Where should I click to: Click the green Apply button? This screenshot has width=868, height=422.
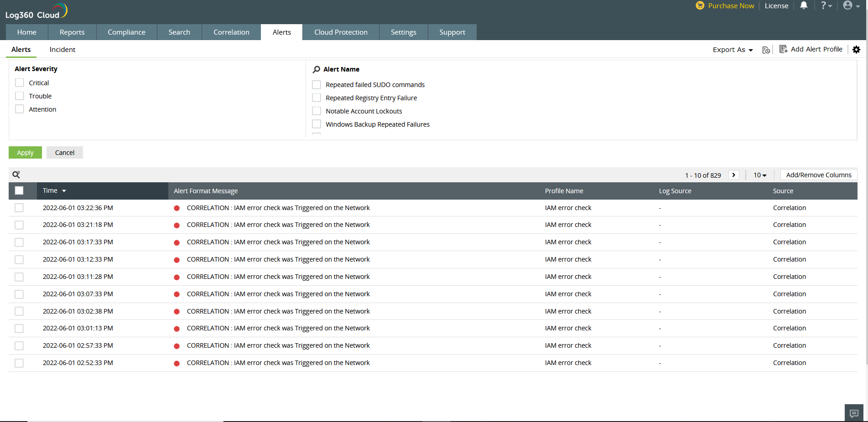25,153
